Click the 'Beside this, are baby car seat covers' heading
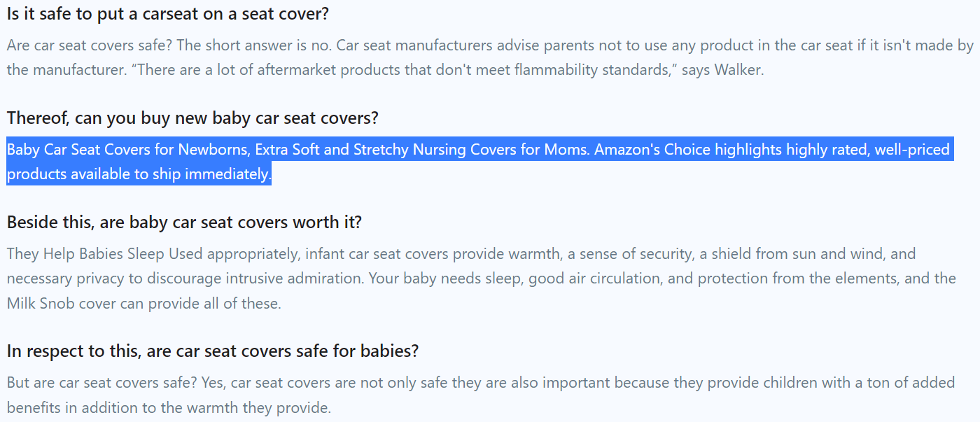The height and width of the screenshot is (422, 980). [x=184, y=223]
